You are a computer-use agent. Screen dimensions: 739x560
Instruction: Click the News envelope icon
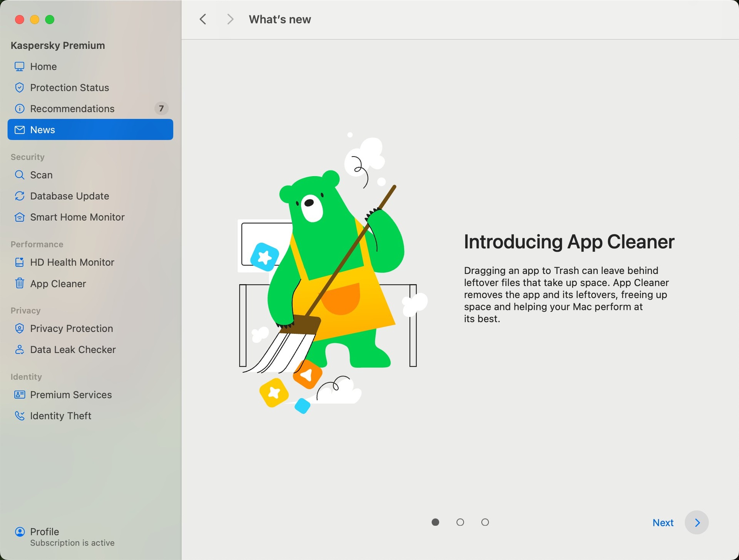pos(19,130)
